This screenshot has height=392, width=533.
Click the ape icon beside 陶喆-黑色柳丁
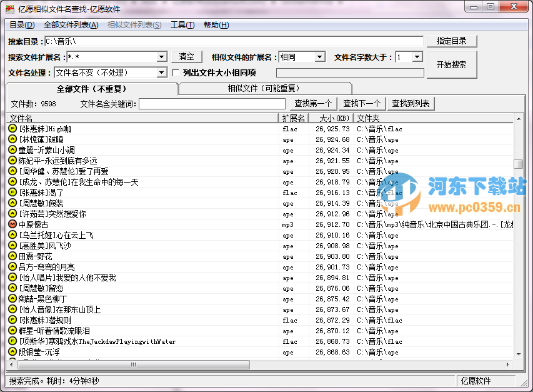tap(11, 299)
